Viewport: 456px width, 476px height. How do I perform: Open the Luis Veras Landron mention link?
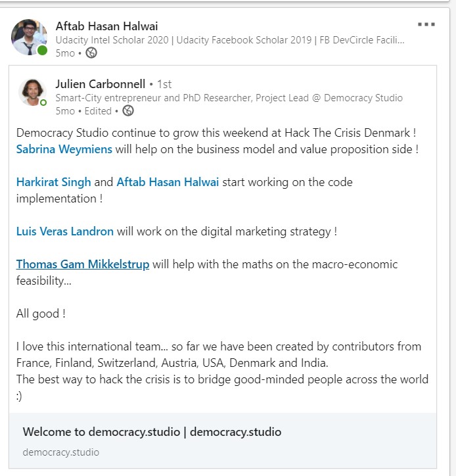64,231
